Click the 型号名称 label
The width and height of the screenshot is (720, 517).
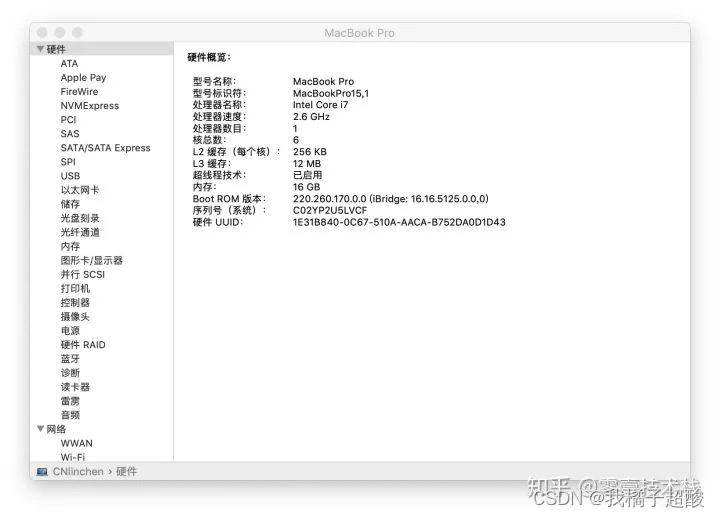(214, 81)
